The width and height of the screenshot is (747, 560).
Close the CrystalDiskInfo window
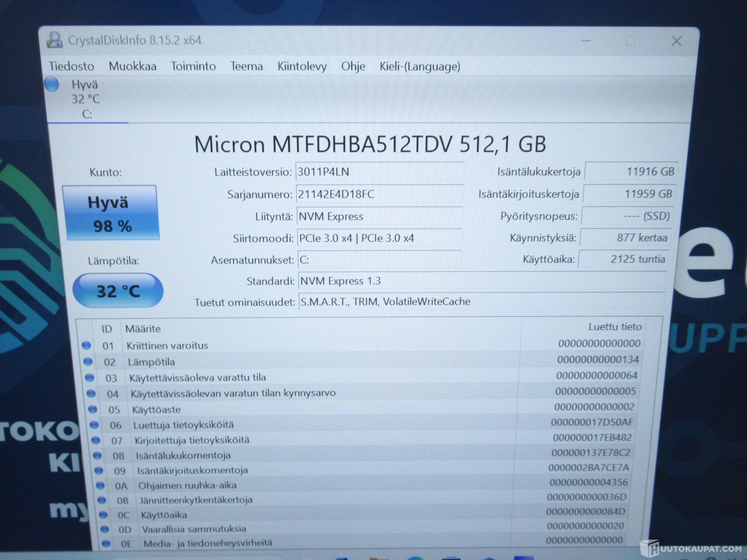click(677, 41)
